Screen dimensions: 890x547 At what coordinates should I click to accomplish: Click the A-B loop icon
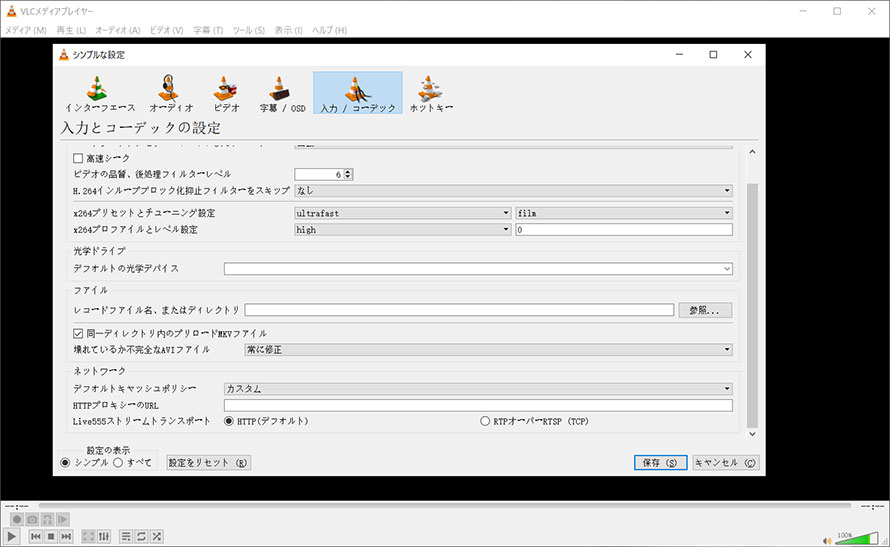tap(48, 519)
